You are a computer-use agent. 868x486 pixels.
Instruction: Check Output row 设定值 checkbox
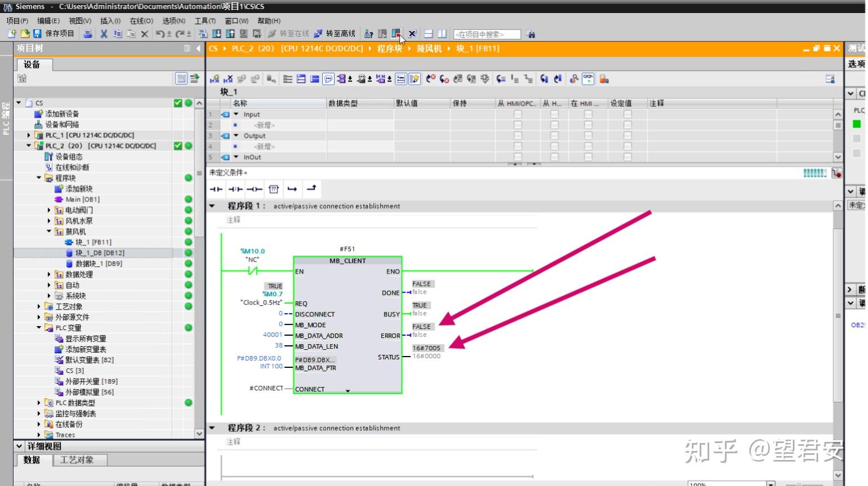pos(627,136)
